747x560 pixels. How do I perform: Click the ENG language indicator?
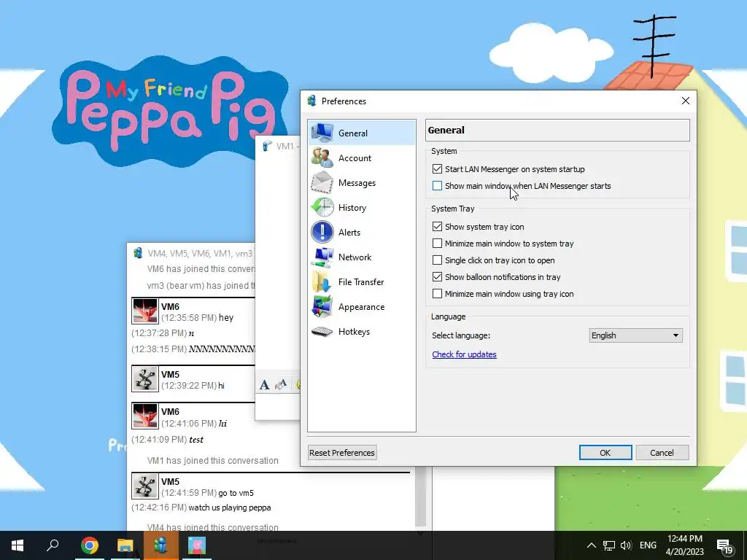[648, 545]
